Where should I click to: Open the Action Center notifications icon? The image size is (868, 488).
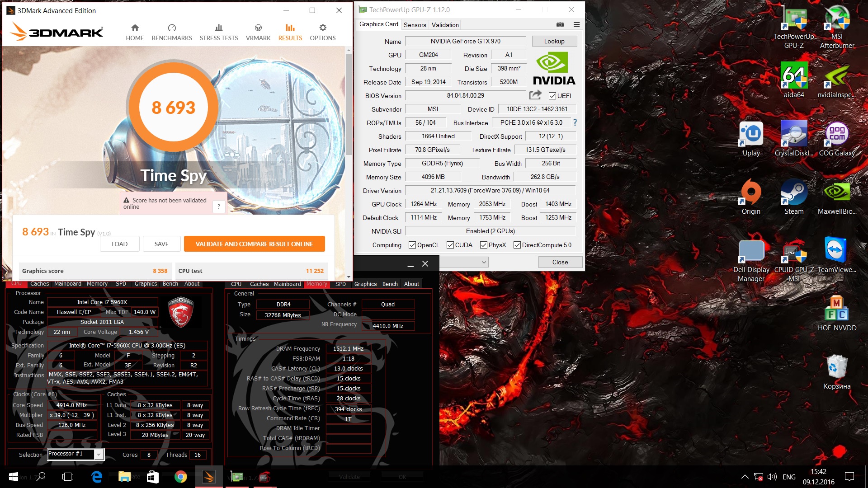pos(849,477)
